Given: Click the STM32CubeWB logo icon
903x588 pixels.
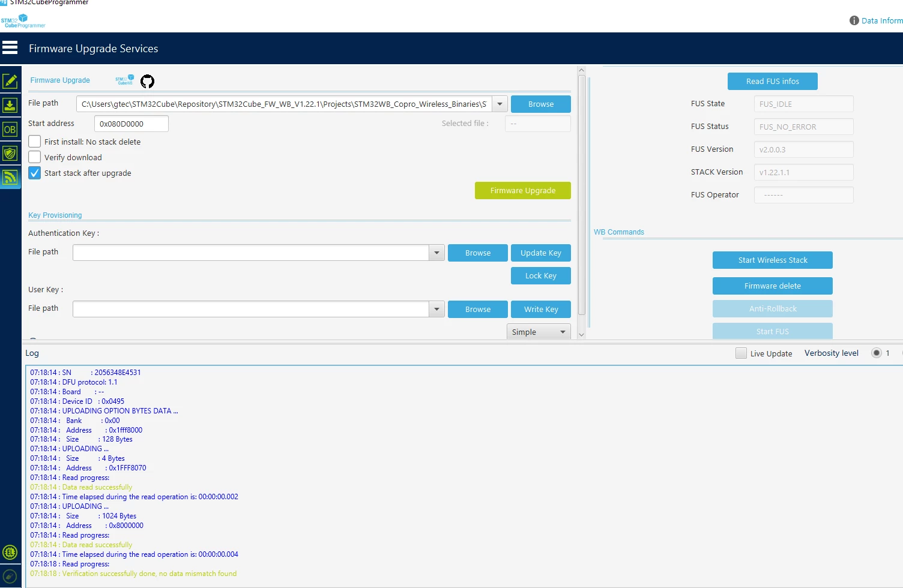Looking at the screenshot, I should click(125, 80).
